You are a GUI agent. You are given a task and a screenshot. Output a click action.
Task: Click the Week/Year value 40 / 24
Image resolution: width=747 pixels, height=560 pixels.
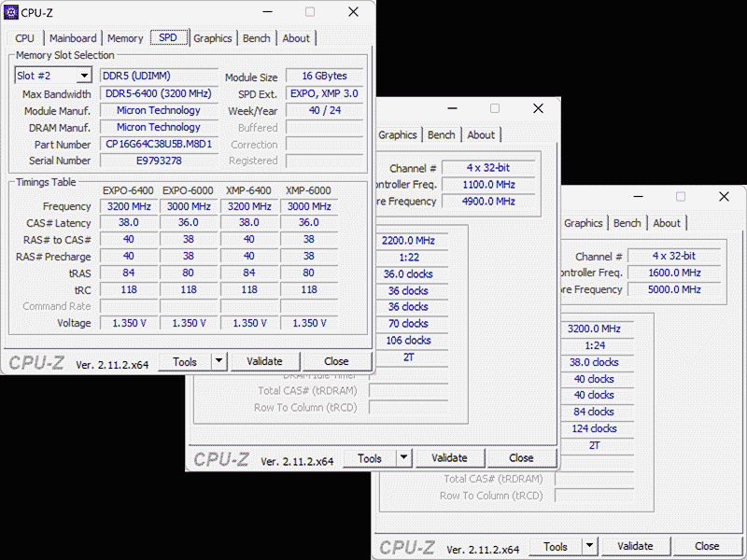(324, 110)
